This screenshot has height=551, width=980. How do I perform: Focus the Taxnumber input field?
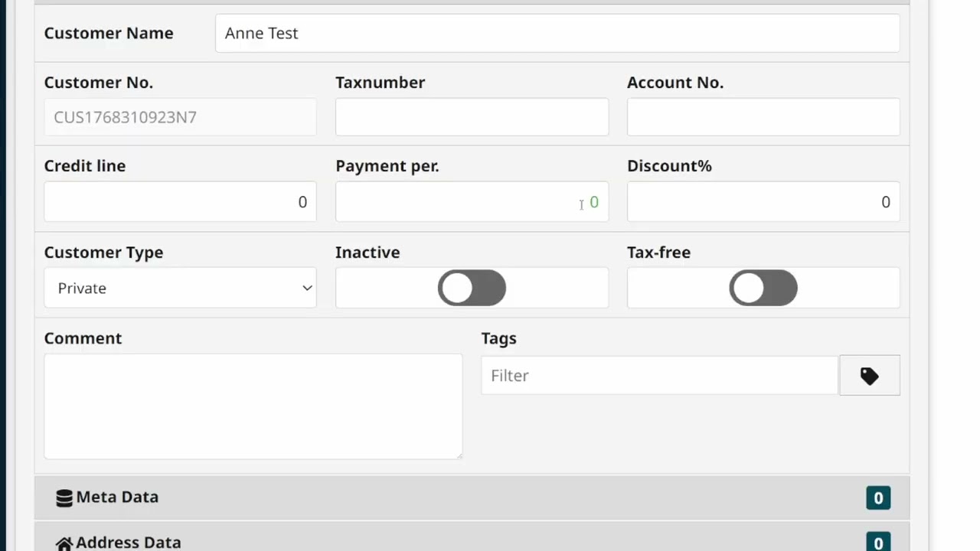point(472,117)
